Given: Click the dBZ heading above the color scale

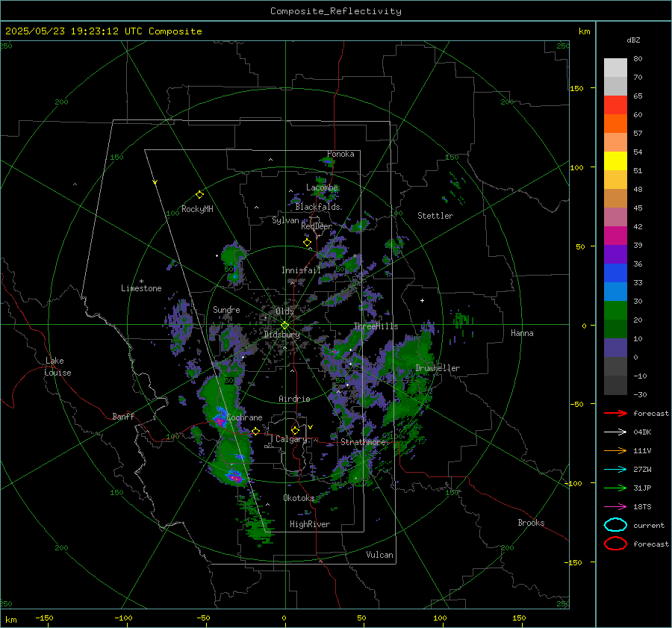Looking at the screenshot, I should pos(633,40).
